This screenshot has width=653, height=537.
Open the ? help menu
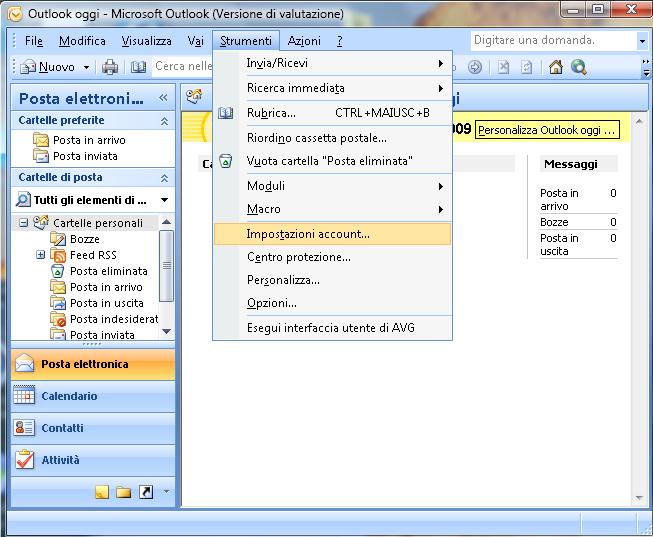[x=339, y=41]
